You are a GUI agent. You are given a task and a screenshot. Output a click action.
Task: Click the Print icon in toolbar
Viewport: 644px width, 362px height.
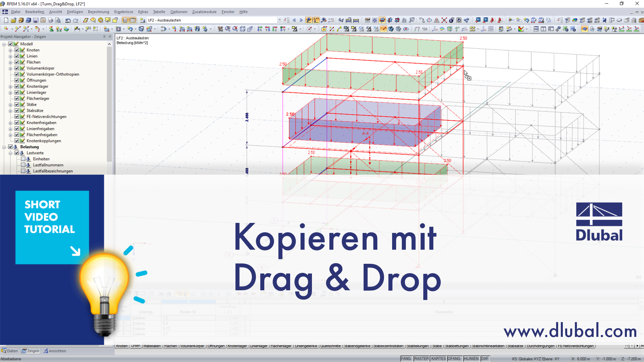(x=50, y=20)
